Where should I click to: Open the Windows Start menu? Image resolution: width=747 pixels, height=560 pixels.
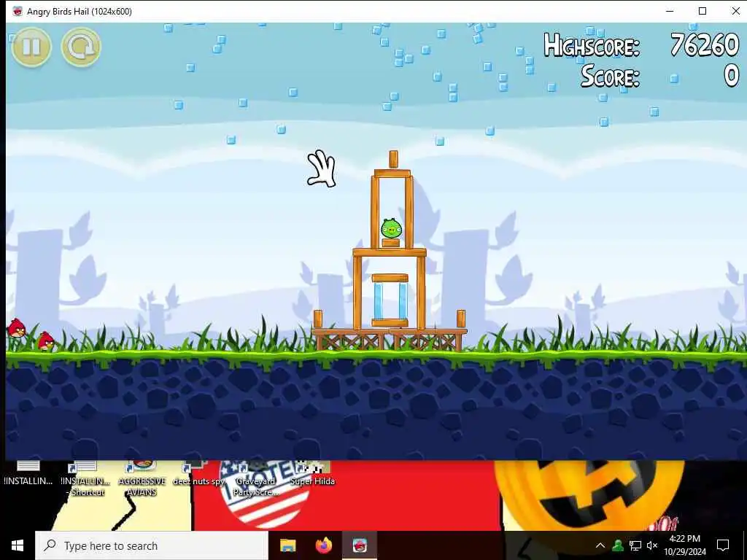click(x=18, y=545)
